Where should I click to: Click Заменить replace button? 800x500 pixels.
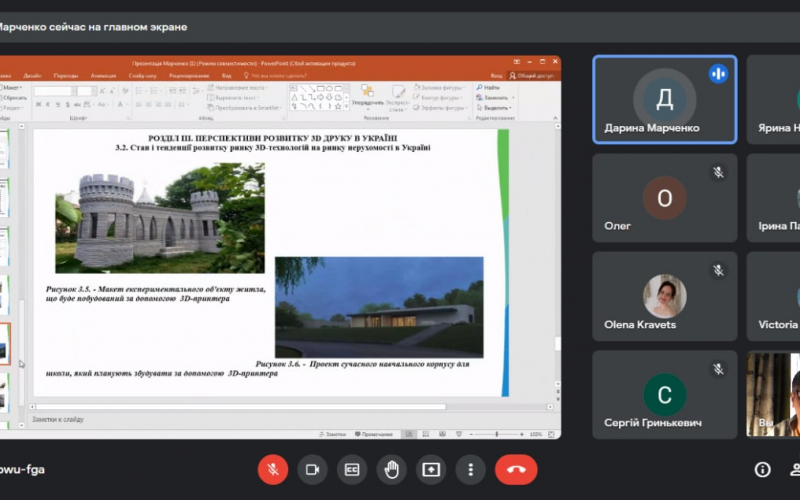click(x=495, y=97)
